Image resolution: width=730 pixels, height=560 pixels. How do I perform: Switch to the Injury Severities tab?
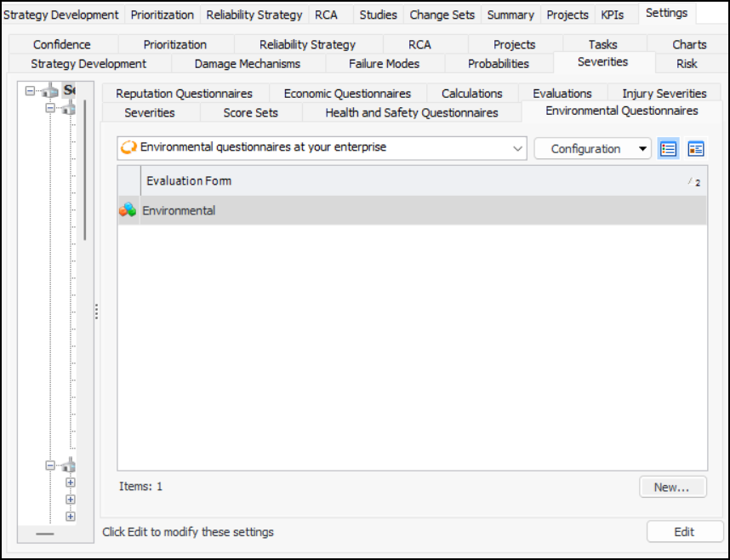pos(664,94)
